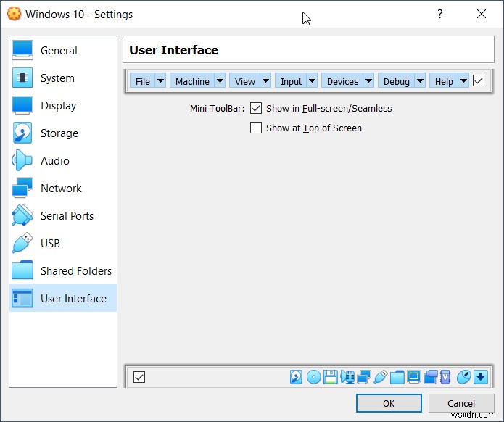Select the User Interface category label
Screen dimensions: 504x422
coord(73,298)
